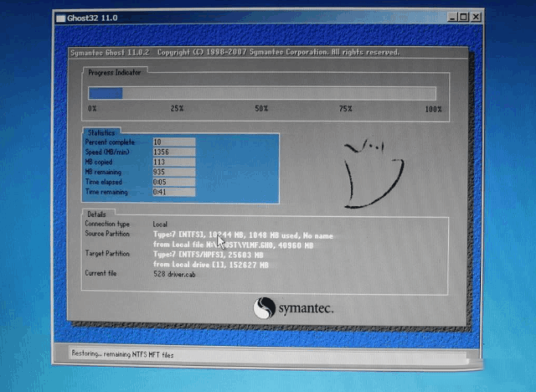Close the Ghost32 11.0 window

[x=475, y=17]
